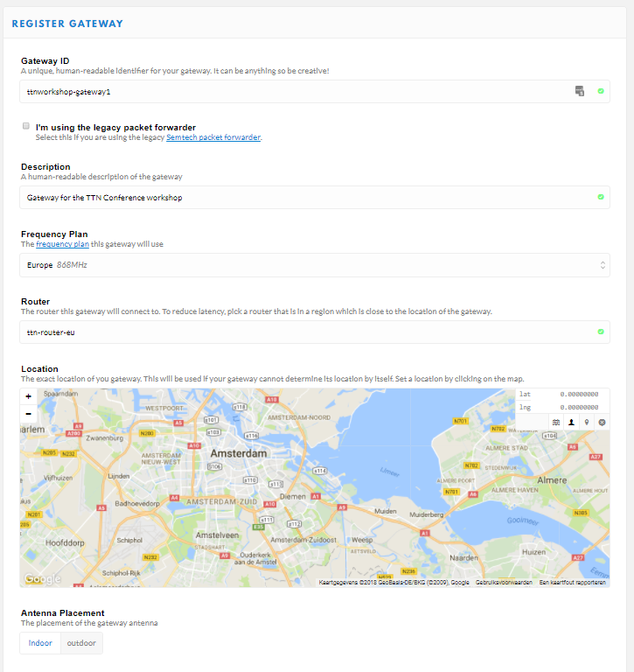Click into the Router input field
Viewport: 634px width, 672px height.
click(315, 332)
